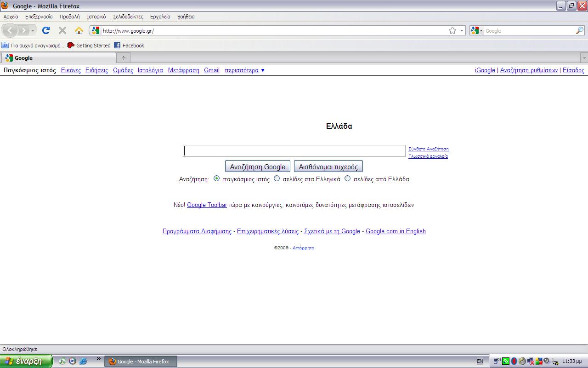Open the Σύνθετη Αναζήτηση link
Screen dimensions: 588x368
pyautogui.click(x=429, y=149)
